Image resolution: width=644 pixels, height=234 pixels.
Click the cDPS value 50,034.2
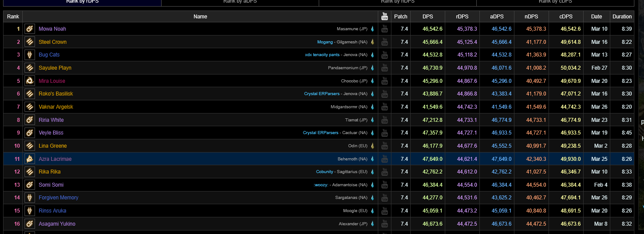571,68
